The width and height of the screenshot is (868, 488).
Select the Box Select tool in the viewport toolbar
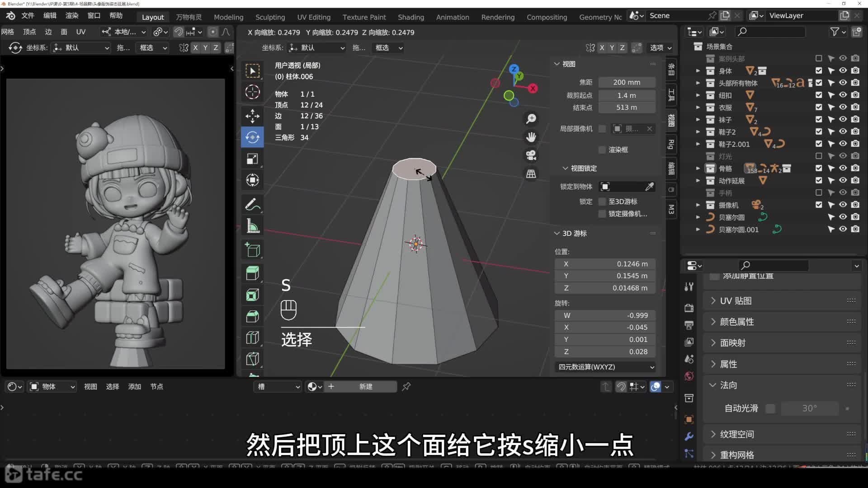coord(252,71)
